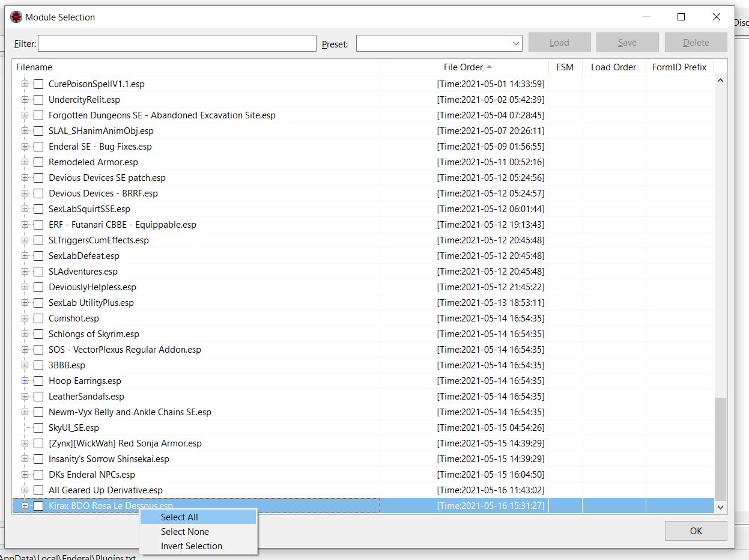The width and height of the screenshot is (749, 560).
Task: Click the Module Selection window app icon
Action: [16, 17]
